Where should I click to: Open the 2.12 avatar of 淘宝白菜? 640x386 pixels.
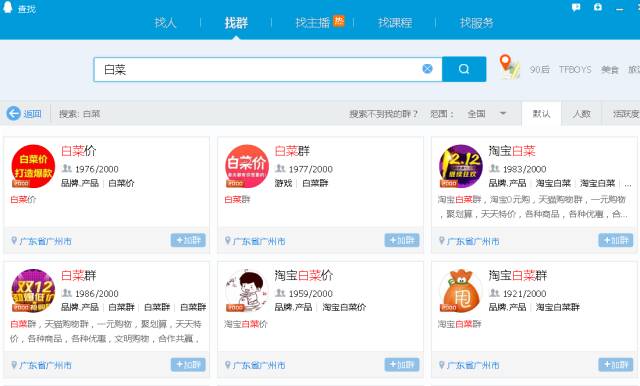(x=461, y=166)
